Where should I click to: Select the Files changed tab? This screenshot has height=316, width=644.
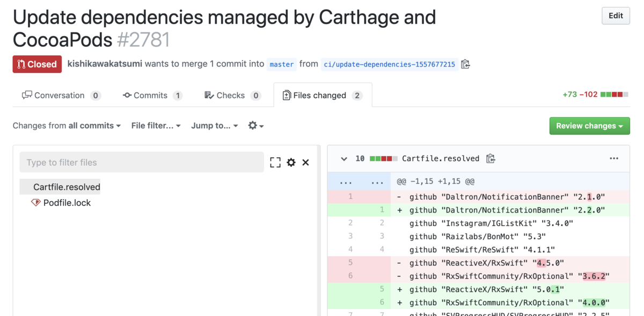(323, 95)
